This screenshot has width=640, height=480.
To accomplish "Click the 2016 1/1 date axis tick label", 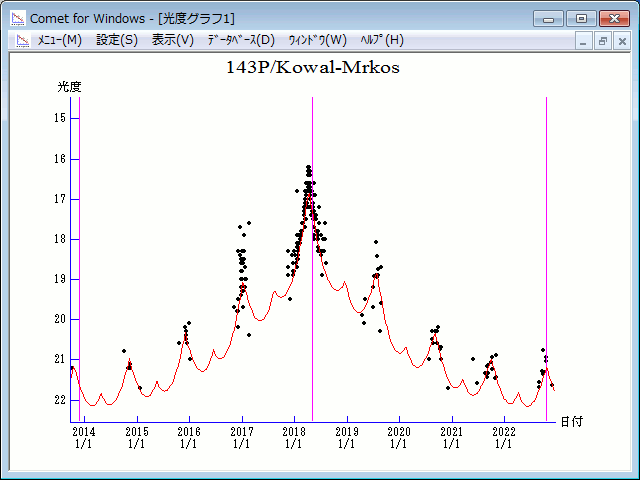I will pos(189,437).
